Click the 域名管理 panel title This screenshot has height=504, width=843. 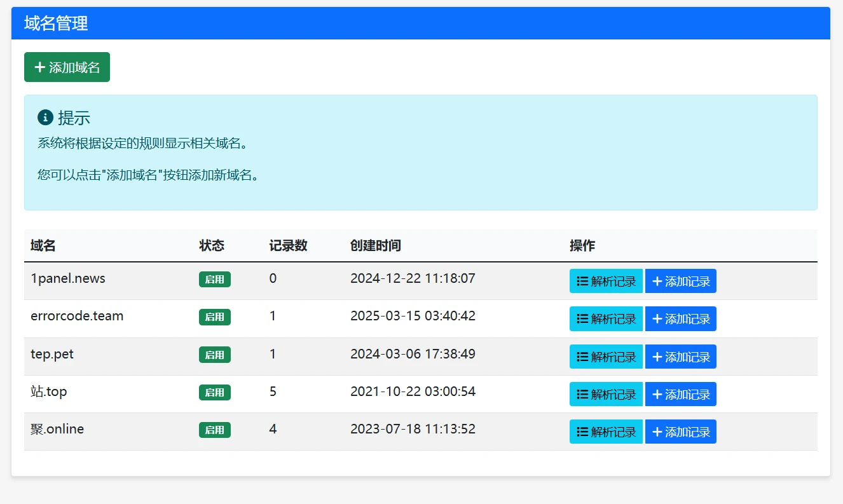pos(56,24)
